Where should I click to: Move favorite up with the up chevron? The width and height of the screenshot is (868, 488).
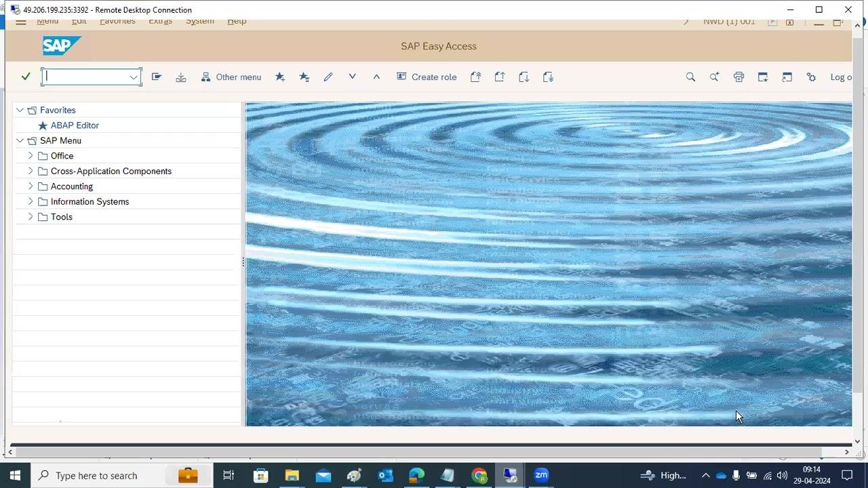point(376,77)
